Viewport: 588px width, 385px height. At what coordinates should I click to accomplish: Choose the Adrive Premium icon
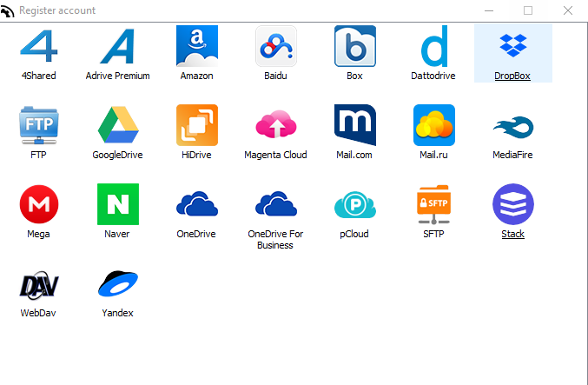pyautogui.click(x=118, y=46)
